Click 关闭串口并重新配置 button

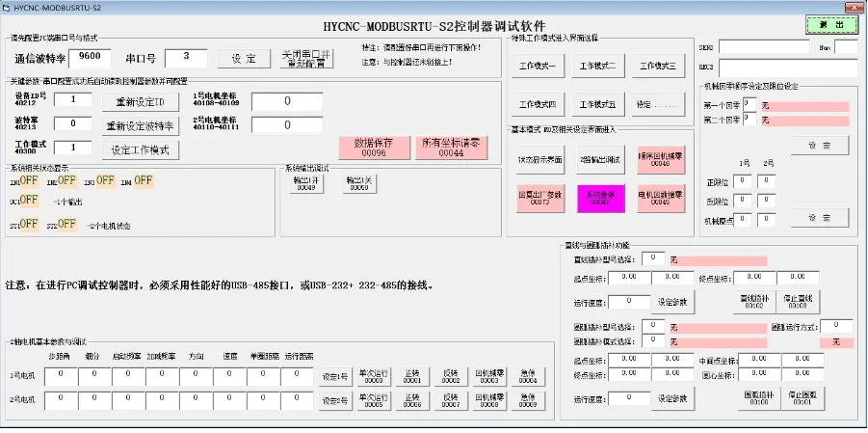[306, 59]
